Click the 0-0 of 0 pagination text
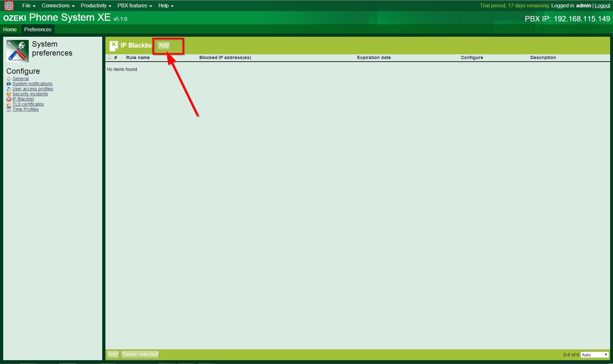Screen dimensions: 613x364 pos(571,355)
